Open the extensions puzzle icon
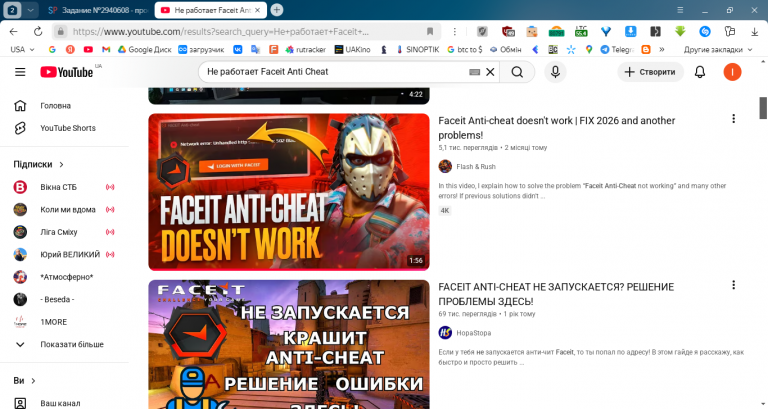 pyautogui.click(x=730, y=31)
